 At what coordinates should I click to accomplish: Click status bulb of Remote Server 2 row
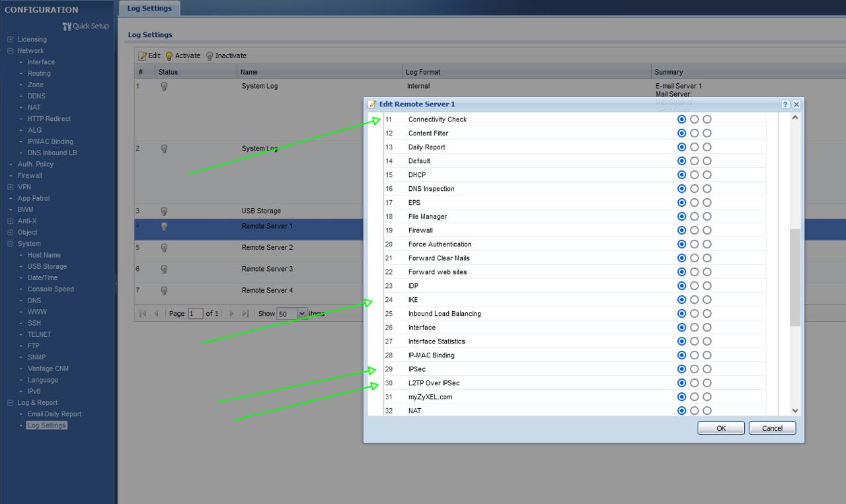tap(164, 248)
